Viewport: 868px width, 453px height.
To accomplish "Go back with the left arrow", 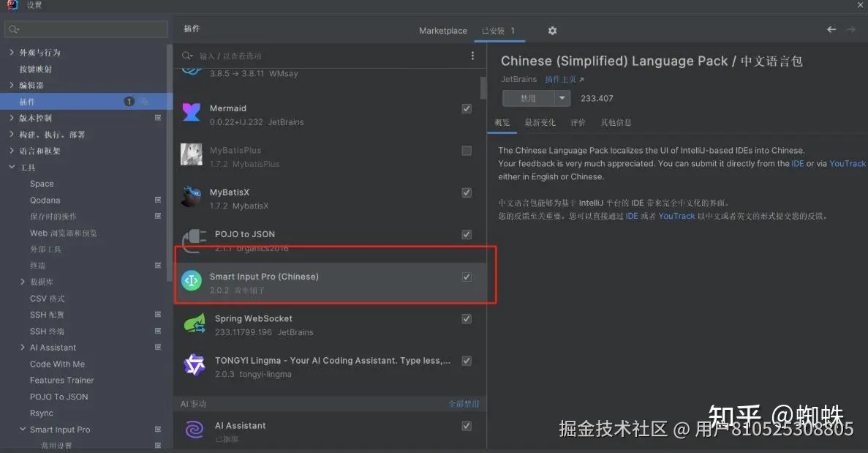I will [831, 29].
